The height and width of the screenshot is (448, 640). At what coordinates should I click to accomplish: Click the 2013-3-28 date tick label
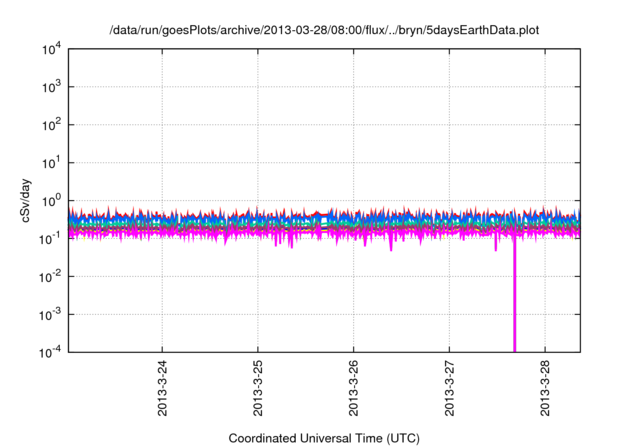(x=545, y=388)
